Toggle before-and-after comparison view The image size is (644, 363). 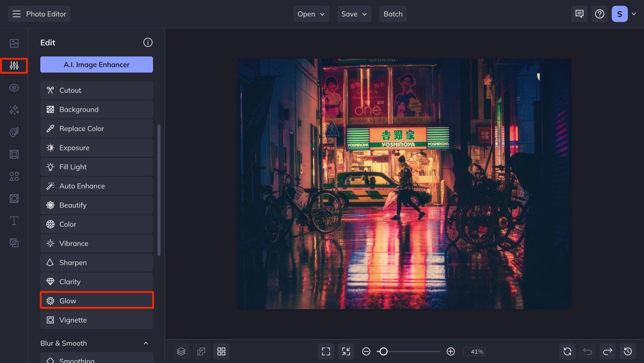point(201,351)
